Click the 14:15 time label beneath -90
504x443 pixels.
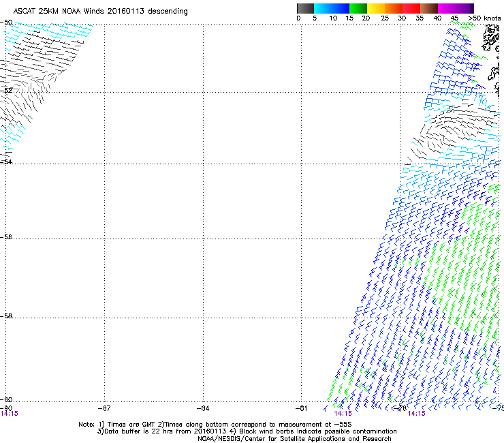coord(10,414)
